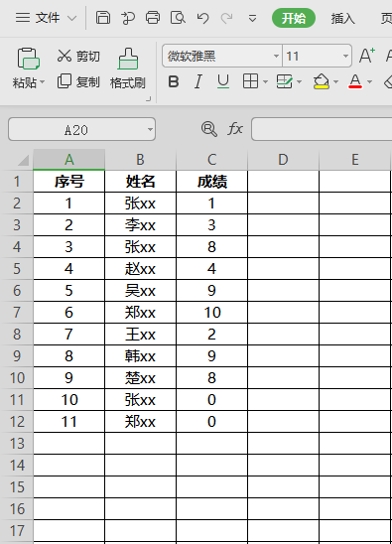Click the fx insert function icon
Viewport: 392px width, 544px height.
click(235, 129)
